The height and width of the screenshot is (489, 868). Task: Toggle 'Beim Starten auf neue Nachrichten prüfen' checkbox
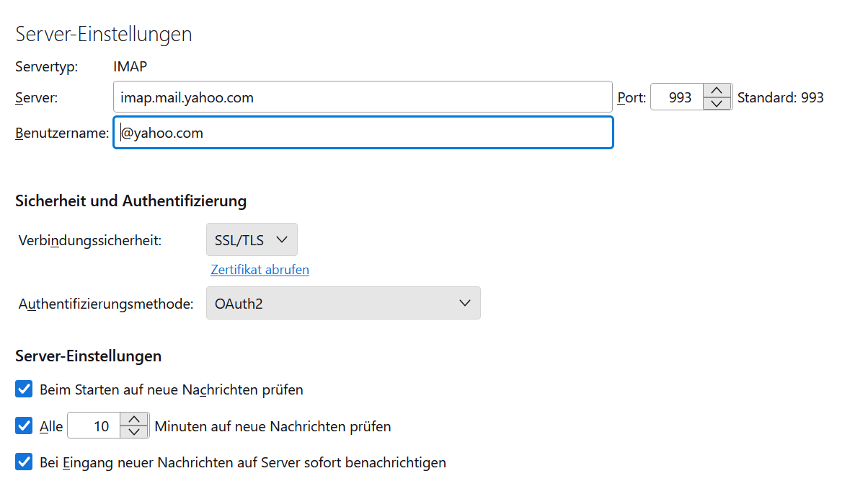(x=25, y=389)
